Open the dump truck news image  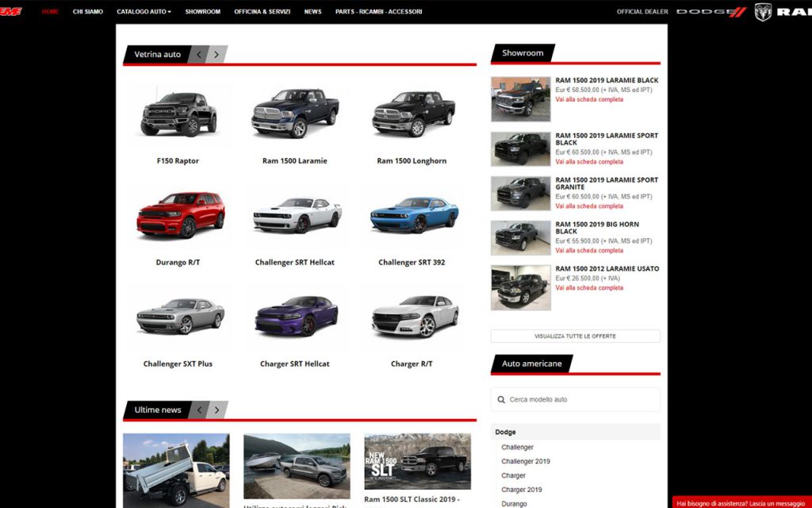[x=176, y=471]
